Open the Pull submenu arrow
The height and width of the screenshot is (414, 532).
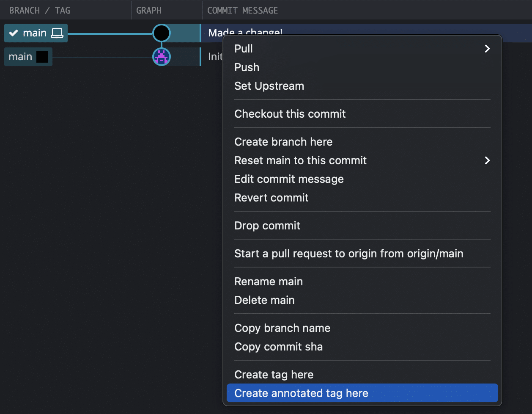pos(487,49)
